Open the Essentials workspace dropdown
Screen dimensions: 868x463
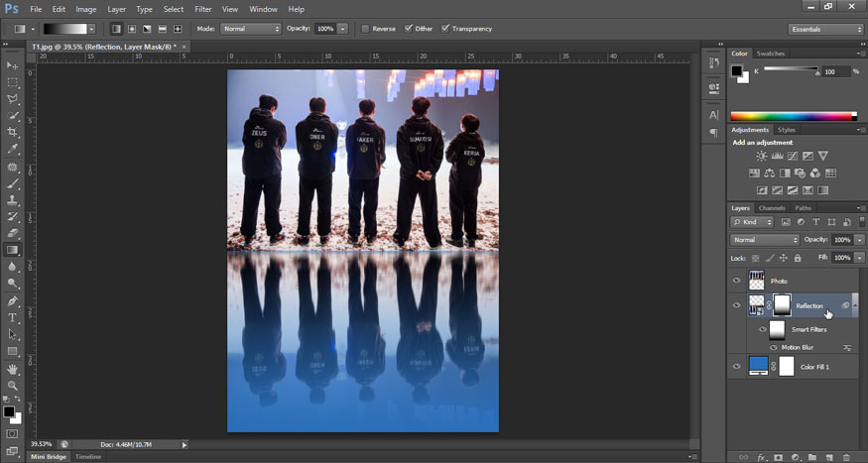click(x=826, y=29)
